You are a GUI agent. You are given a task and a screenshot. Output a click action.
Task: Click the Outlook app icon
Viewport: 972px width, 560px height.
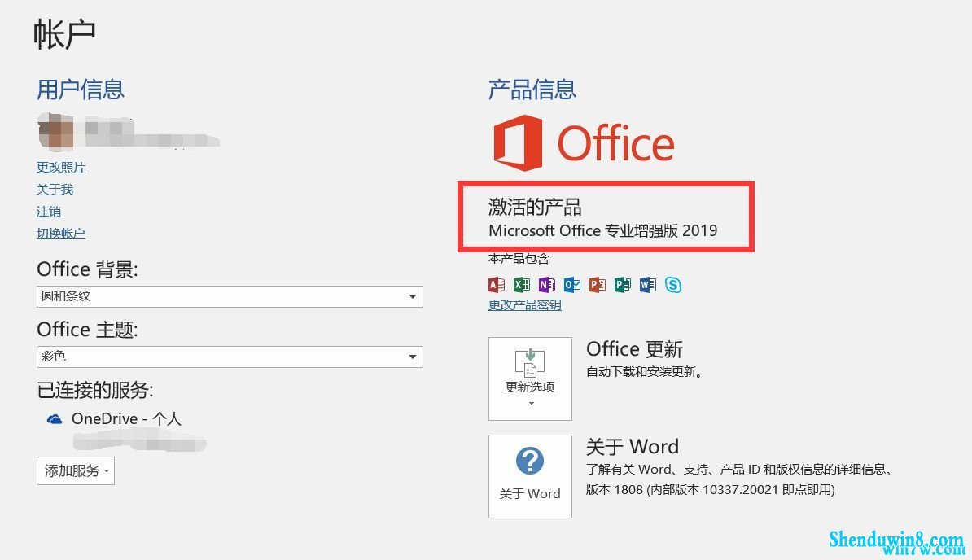pyautogui.click(x=572, y=284)
